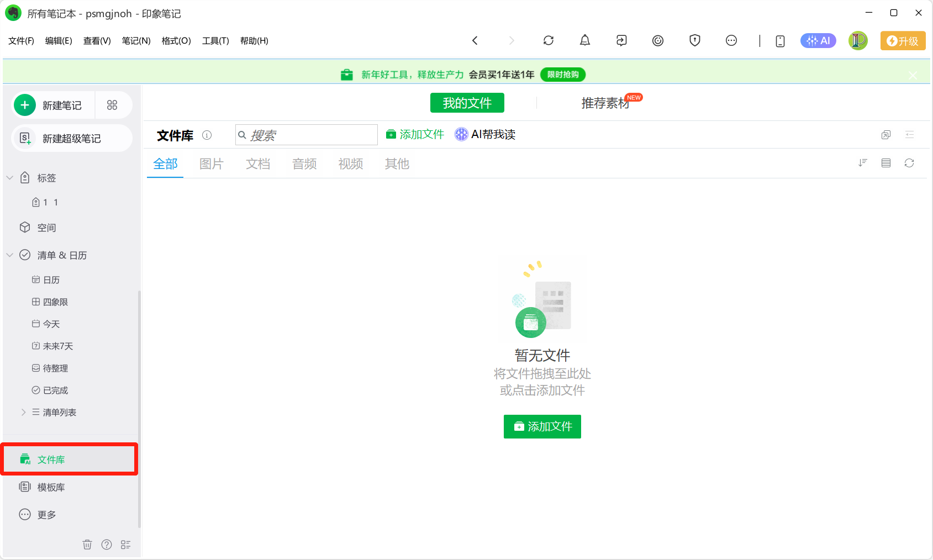The width and height of the screenshot is (933, 560).
Task: Open the 四象限 quadrant view
Action: tap(55, 302)
